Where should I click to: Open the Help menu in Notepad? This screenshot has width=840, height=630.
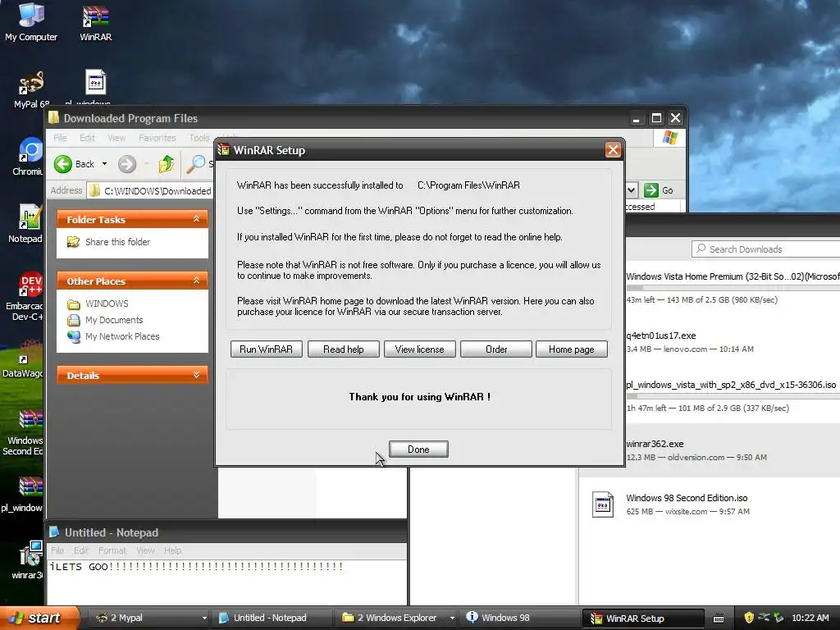pyautogui.click(x=172, y=550)
